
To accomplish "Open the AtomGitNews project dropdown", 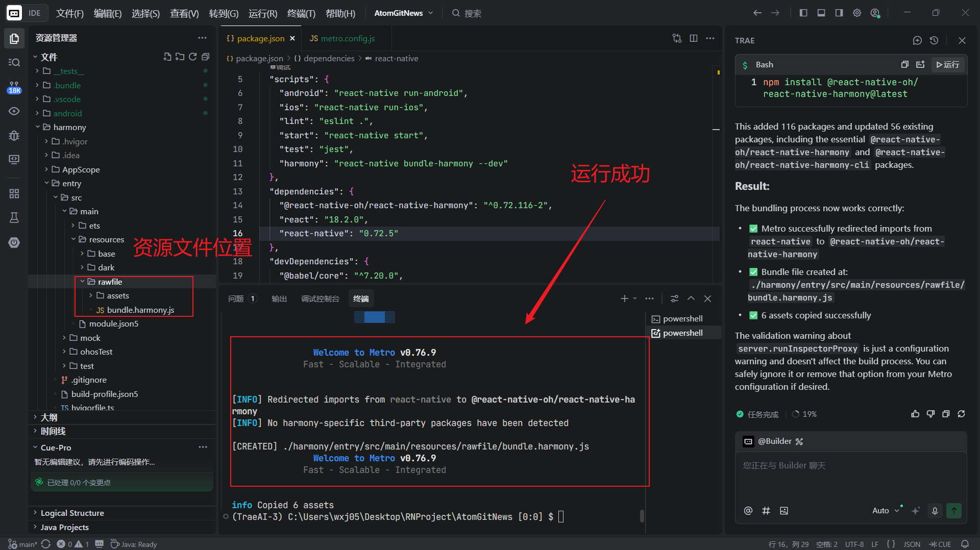I will pos(403,13).
